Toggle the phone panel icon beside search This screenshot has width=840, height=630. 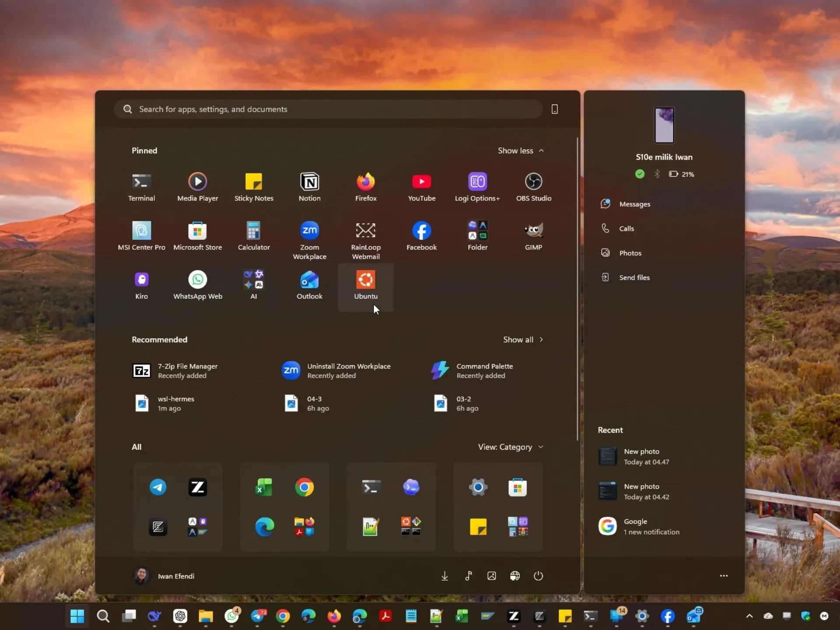pos(554,109)
